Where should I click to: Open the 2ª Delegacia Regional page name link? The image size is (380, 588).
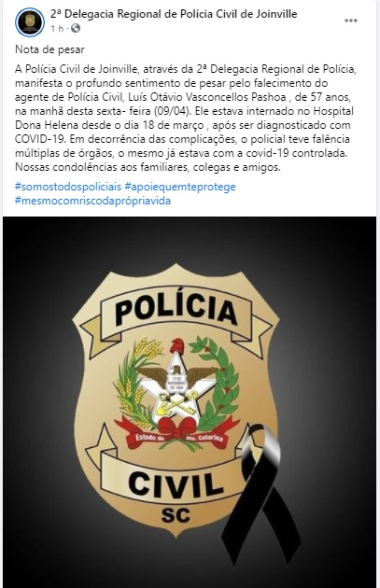click(x=174, y=14)
